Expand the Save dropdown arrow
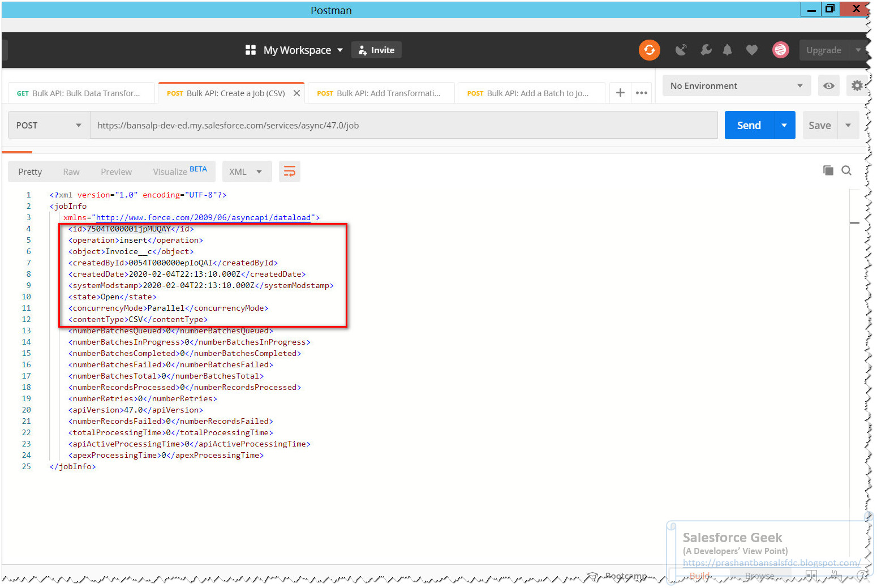This screenshot has width=877, height=588. pos(848,125)
